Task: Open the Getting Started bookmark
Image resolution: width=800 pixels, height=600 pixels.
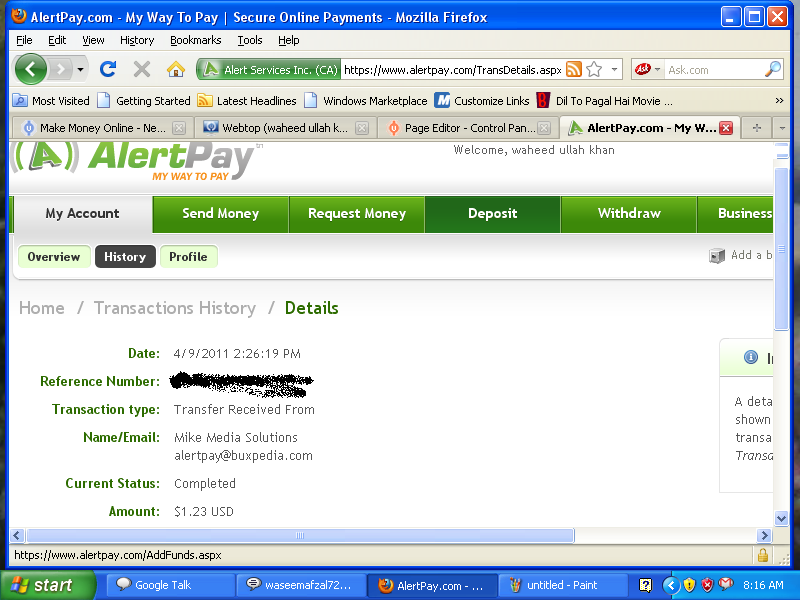Action: 144,101
